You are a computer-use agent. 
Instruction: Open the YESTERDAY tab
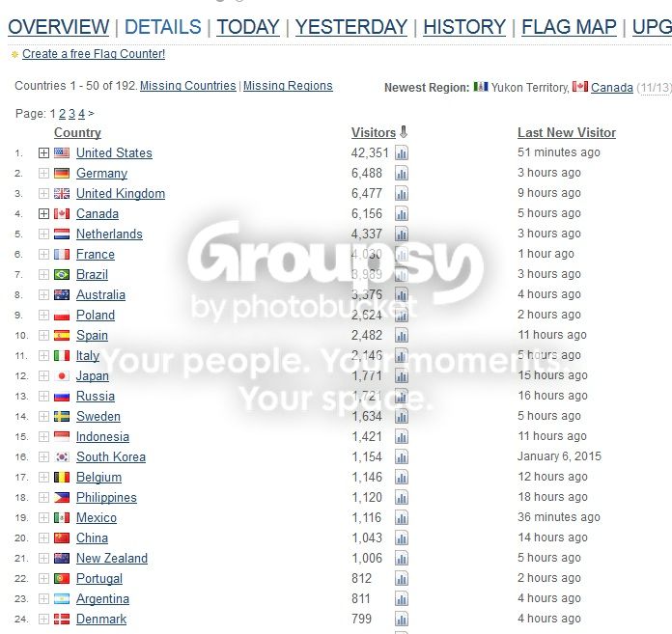351,27
